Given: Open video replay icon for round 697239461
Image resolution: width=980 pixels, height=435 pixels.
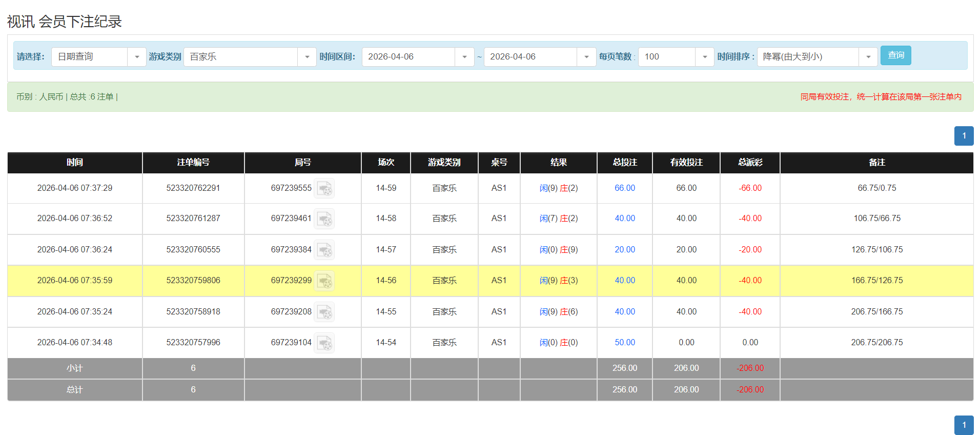Looking at the screenshot, I should [x=324, y=219].
